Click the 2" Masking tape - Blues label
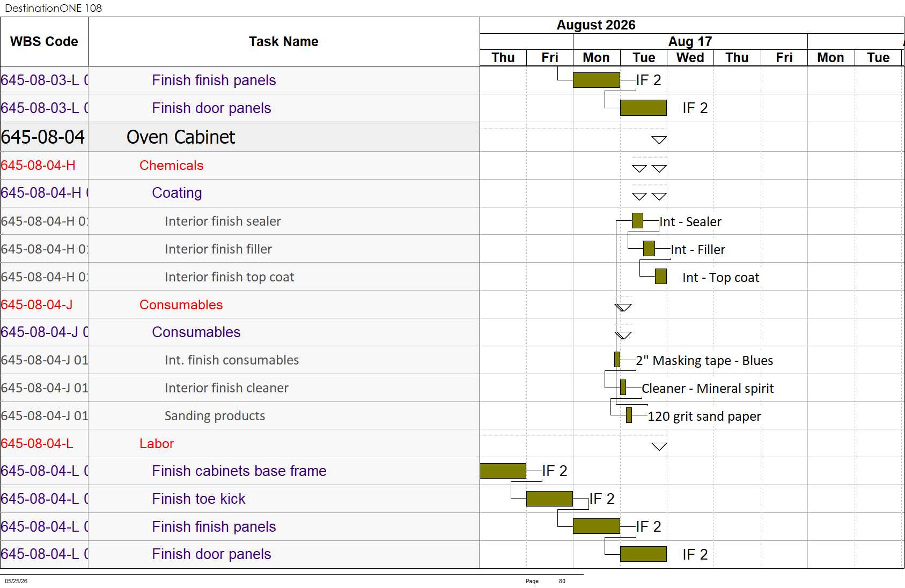Image resolution: width=905 pixels, height=588 pixels. 704,361
